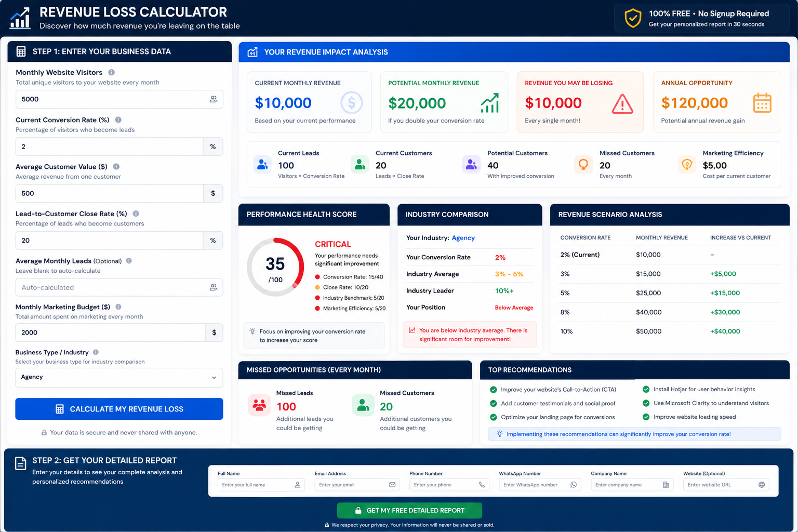Click info icon next to Business Type / Industry

tap(96, 352)
